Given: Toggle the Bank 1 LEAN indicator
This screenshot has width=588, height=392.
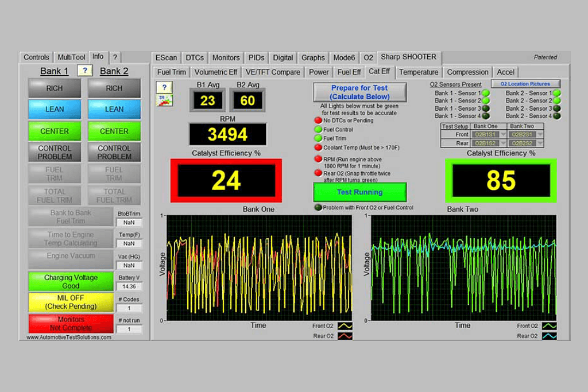Looking at the screenshot, I should coord(55,109).
